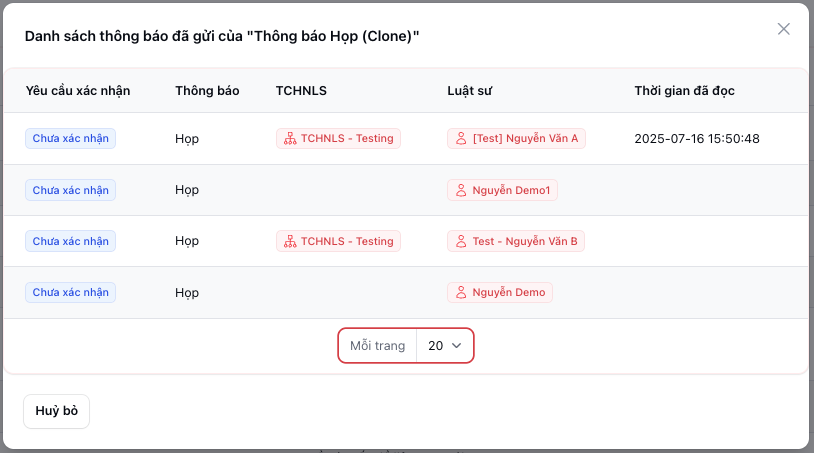
Task: Click person icon beside Nguyễn Demo1
Action: pos(461,190)
